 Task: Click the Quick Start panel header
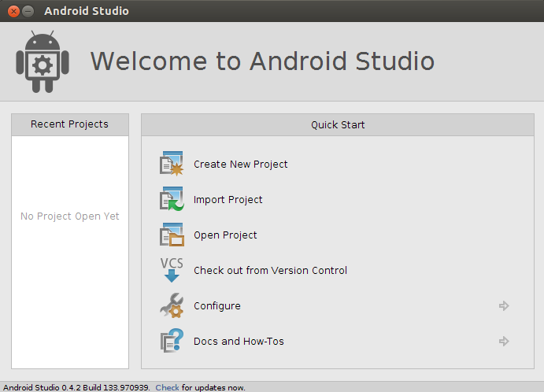coord(338,125)
